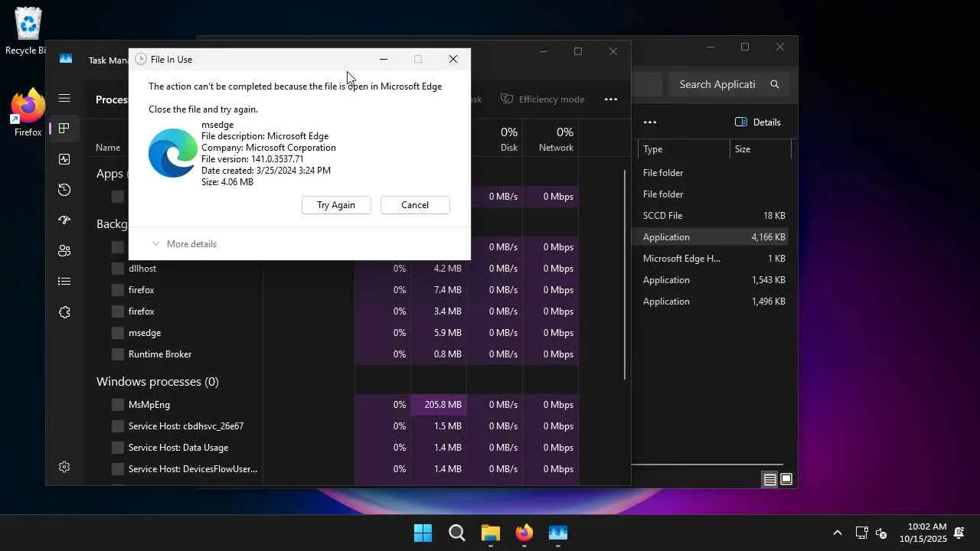Select the msedge process in Task Manager list
980x551 pixels.
(x=337, y=333)
